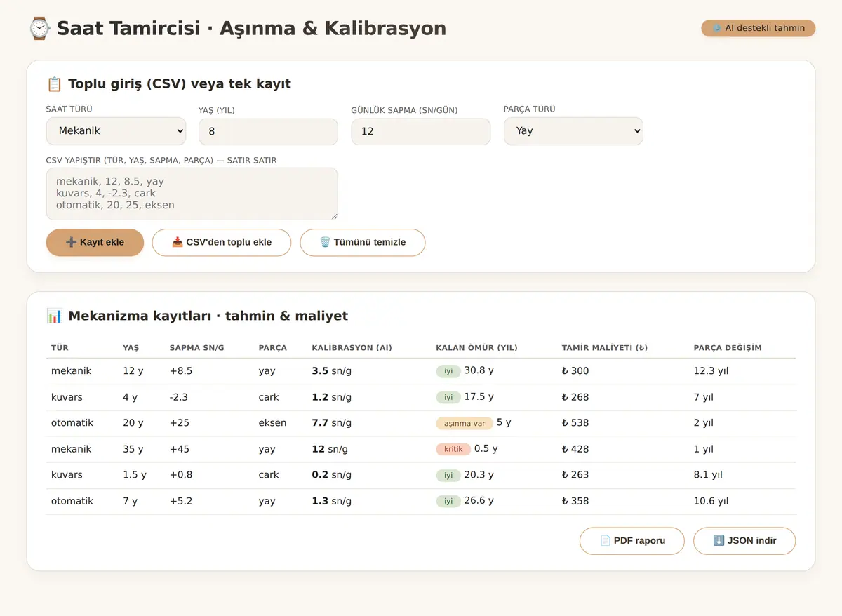Click the YAŞ column header
Image resolution: width=842 pixels, height=616 pixels.
(131, 348)
